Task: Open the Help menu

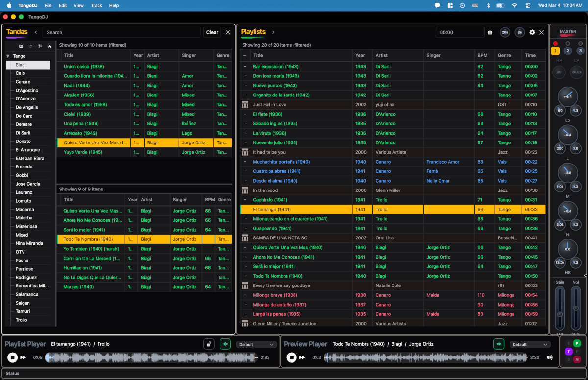Action: 114,5
